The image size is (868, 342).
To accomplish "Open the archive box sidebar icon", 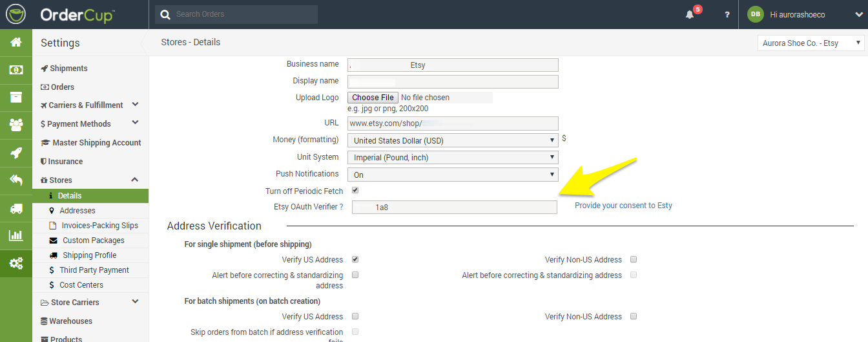I will 16,97.
